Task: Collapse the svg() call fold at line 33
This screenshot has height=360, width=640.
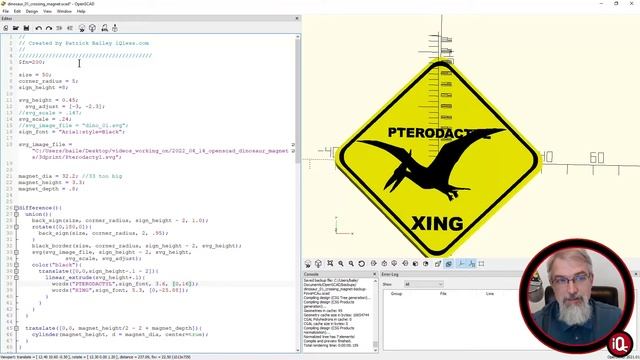Action: [x=16, y=252]
